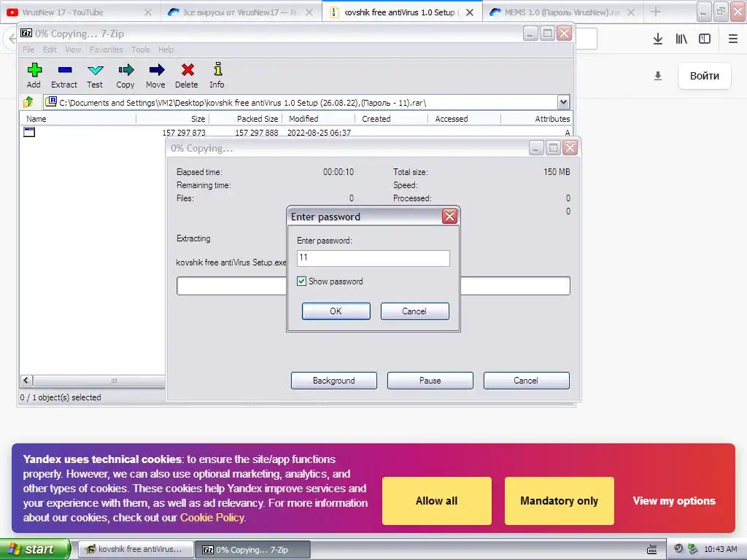This screenshot has width=747, height=560.
Task: Switch to VirusNew 17 YouTube tab
Action: pyautogui.click(x=71, y=12)
